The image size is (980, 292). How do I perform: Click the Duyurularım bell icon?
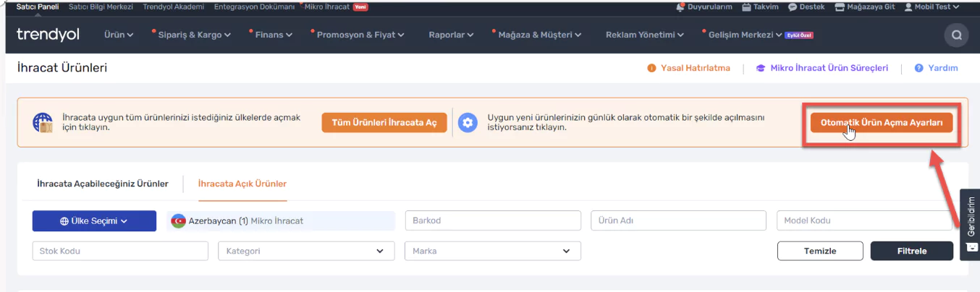[x=680, y=7]
